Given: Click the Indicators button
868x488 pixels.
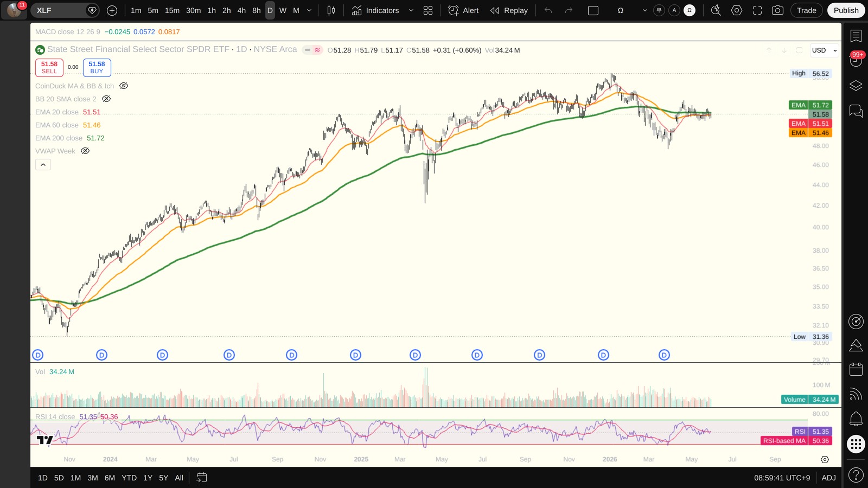Looking at the screenshot, I should [375, 10].
